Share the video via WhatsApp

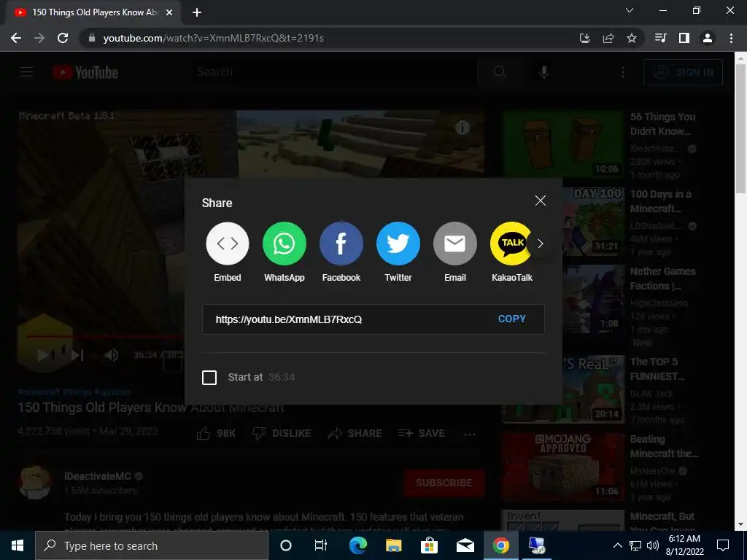tap(285, 244)
